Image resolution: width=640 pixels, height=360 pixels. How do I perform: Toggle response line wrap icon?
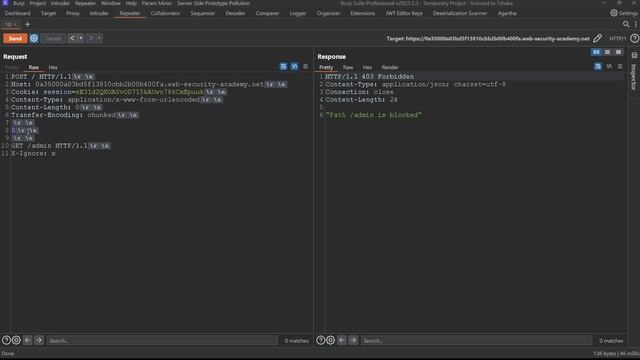(x=598, y=67)
